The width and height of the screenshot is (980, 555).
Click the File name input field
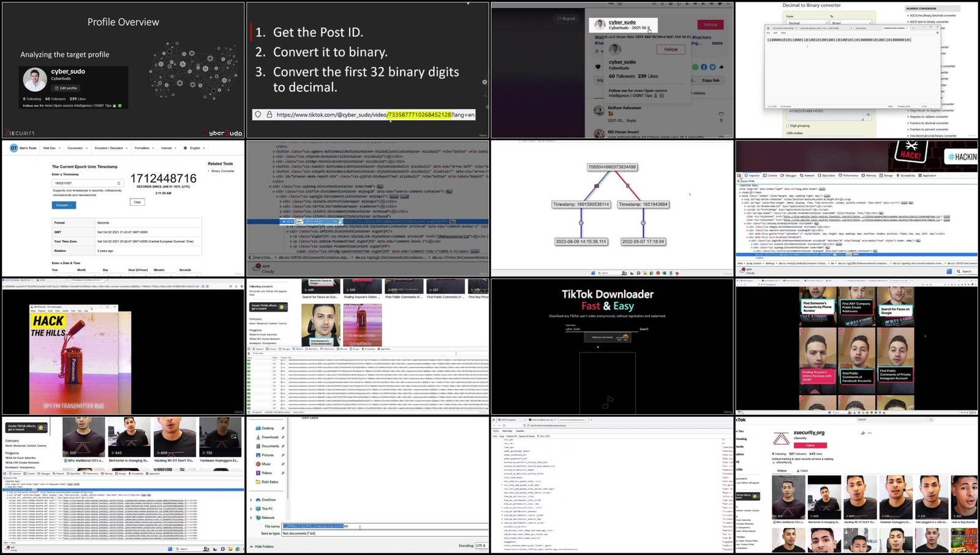point(385,526)
